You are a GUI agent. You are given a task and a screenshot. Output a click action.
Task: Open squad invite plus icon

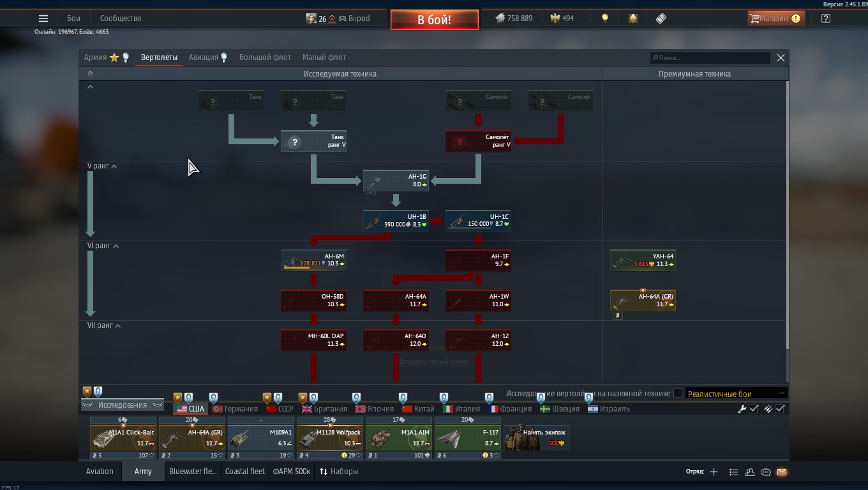714,472
